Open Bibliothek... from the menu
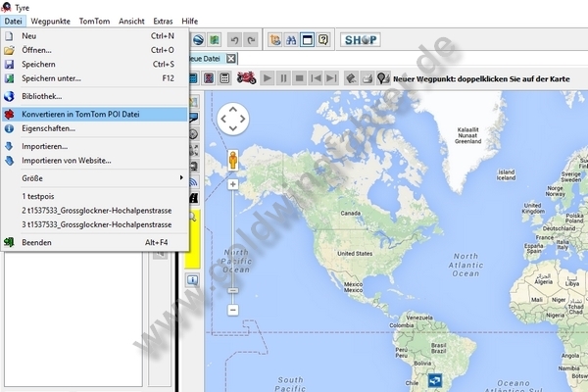Screen dimensions: 588x392 (x=42, y=96)
